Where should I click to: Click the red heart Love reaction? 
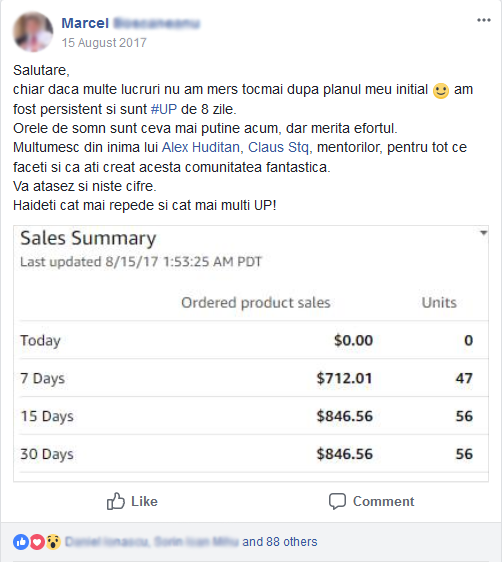37,542
